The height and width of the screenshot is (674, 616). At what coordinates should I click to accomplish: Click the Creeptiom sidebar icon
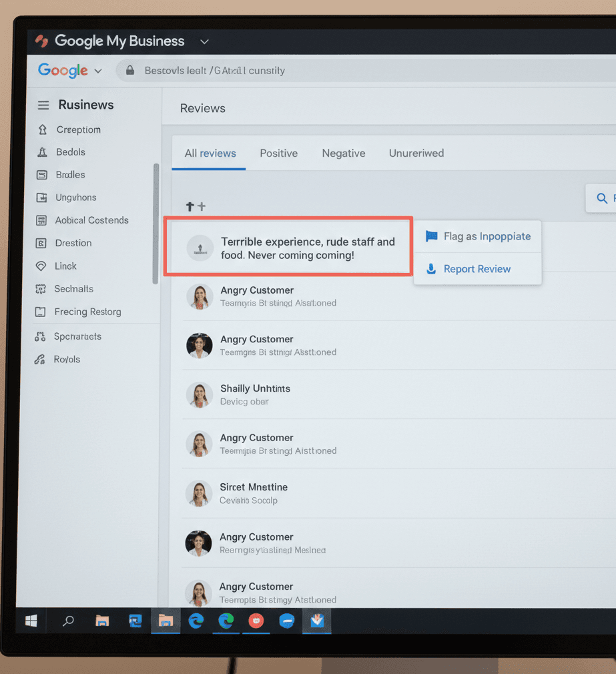pyautogui.click(x=43, y=129)
